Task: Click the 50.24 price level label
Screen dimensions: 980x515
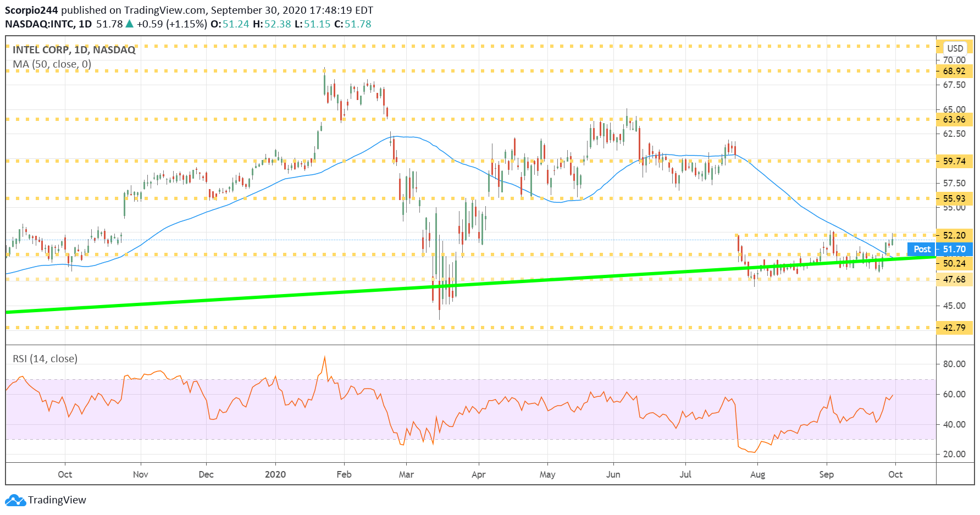Action: [954, 263]
